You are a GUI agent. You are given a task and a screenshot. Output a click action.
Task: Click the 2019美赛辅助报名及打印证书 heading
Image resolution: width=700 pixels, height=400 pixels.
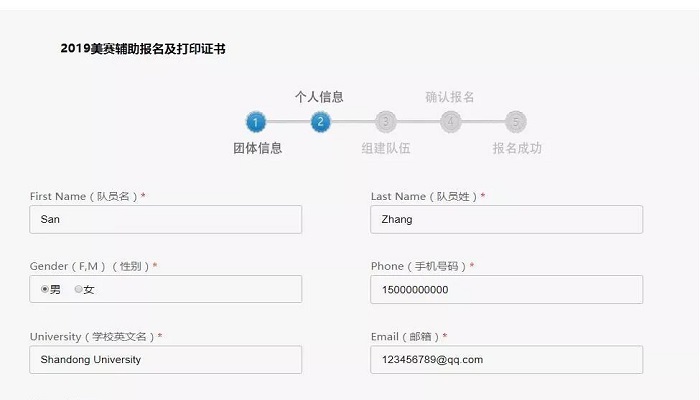[143, 48]
